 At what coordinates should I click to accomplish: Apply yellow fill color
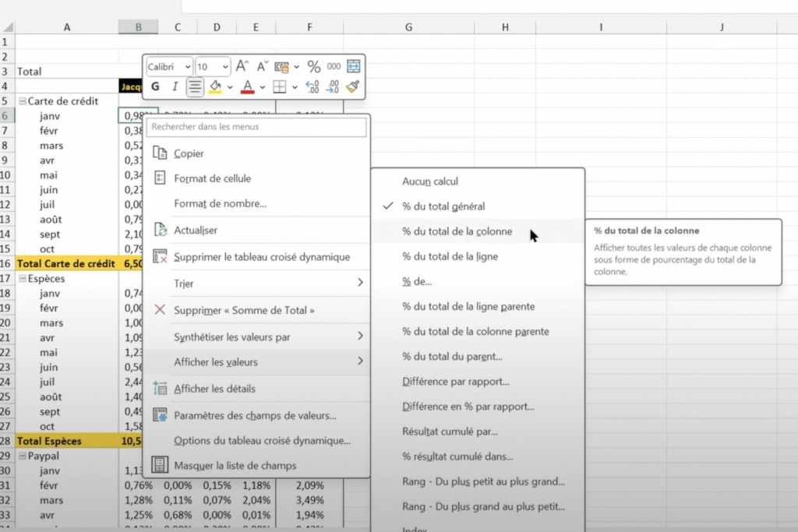216,87
